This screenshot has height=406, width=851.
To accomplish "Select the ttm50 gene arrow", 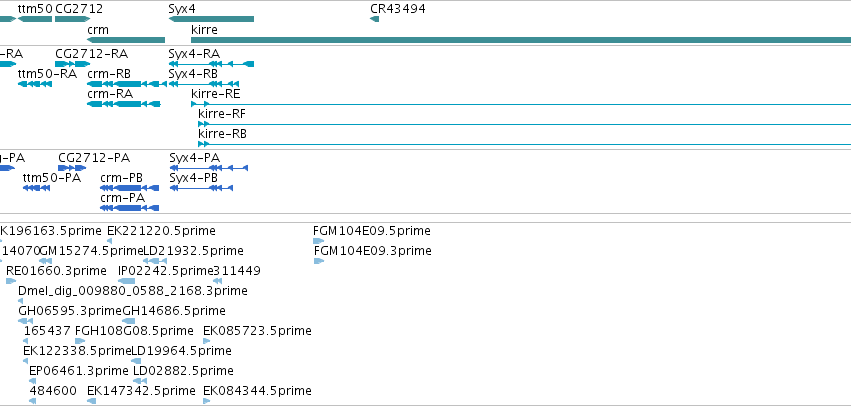I will point(35,20).
